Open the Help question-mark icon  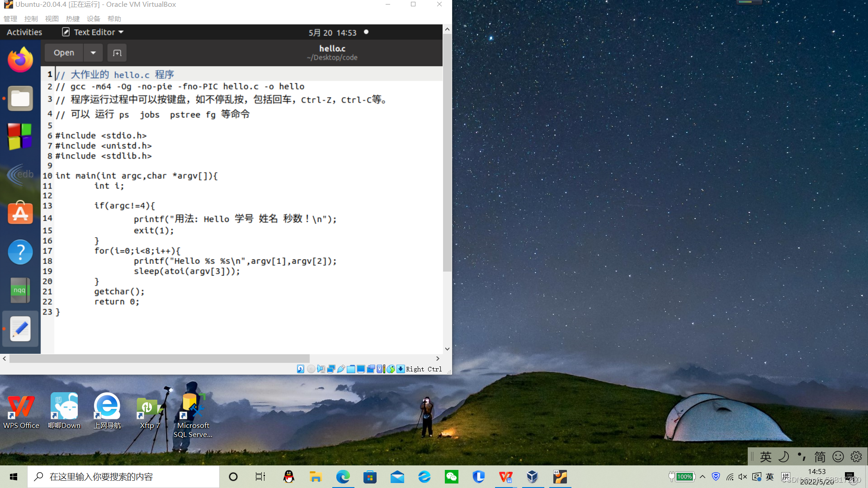click(20, 252)
